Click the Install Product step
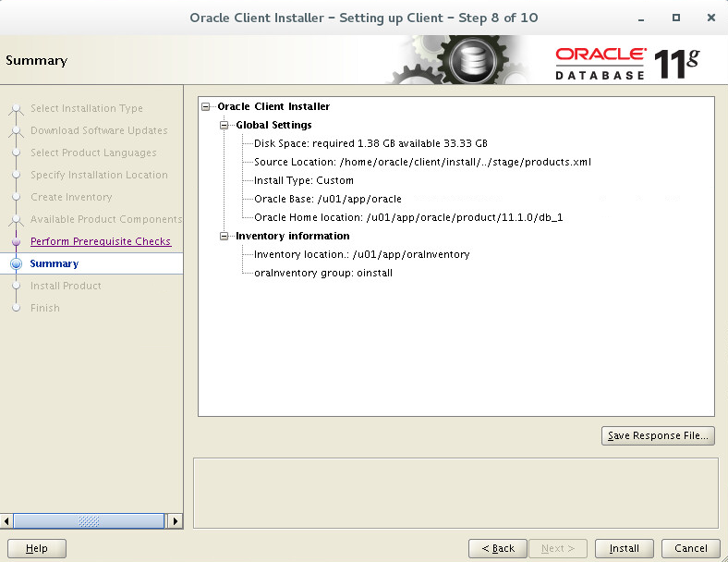 point(66,286)
